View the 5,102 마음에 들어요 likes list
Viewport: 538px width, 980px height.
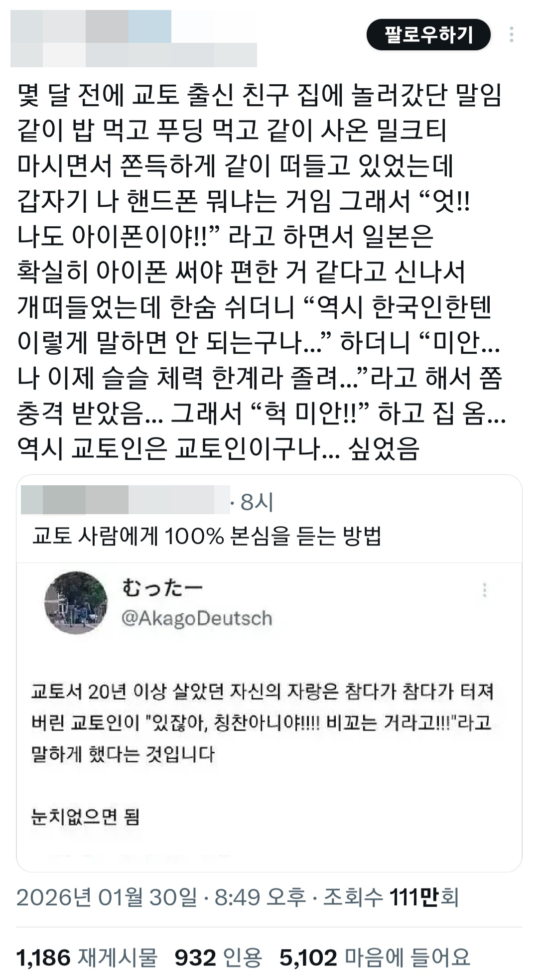tap(375, 957)
